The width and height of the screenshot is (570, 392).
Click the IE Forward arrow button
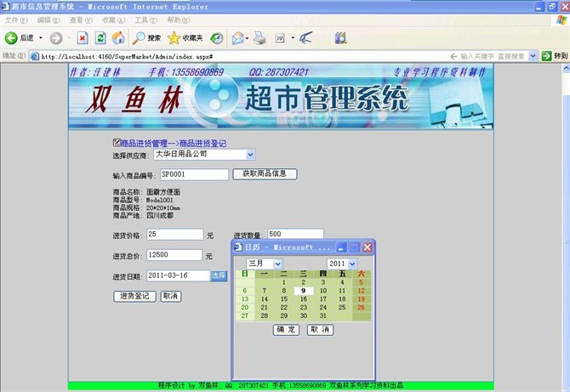click(x=56, y=37)
